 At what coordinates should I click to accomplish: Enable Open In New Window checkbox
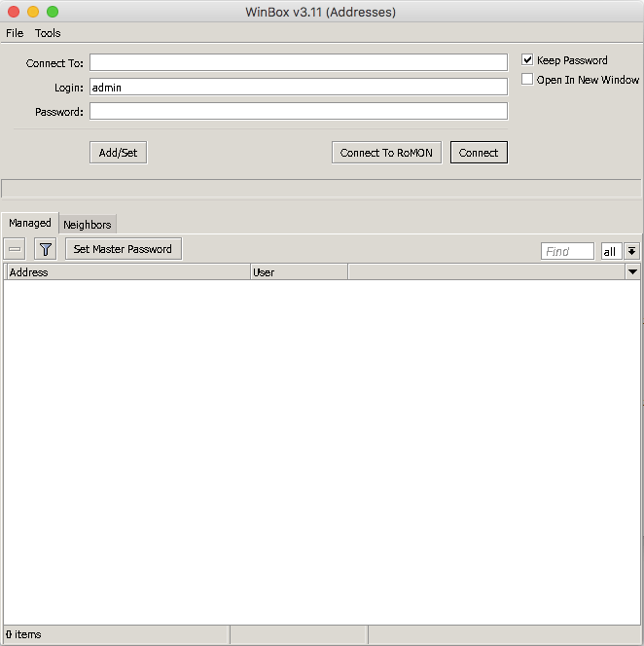click(x=527, y=79)
